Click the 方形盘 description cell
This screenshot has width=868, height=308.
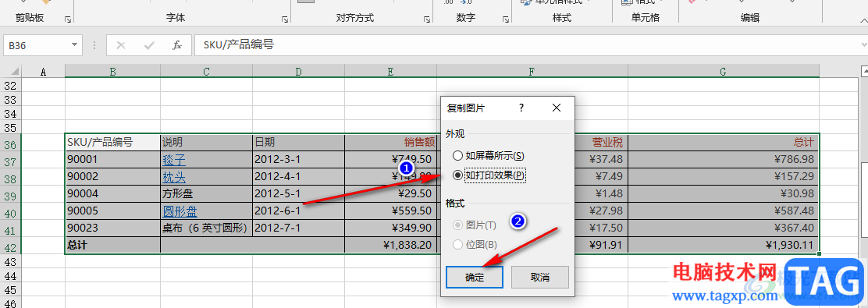[207, 193]
